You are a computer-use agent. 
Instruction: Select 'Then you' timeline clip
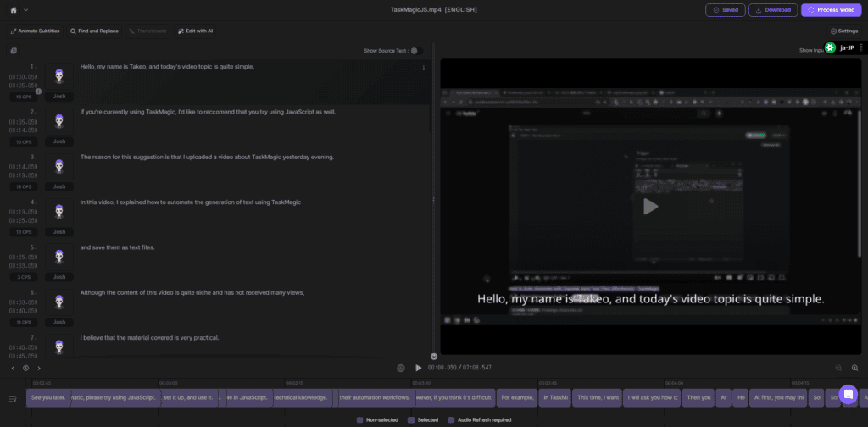pyautogui.click(x=698, y=397)
